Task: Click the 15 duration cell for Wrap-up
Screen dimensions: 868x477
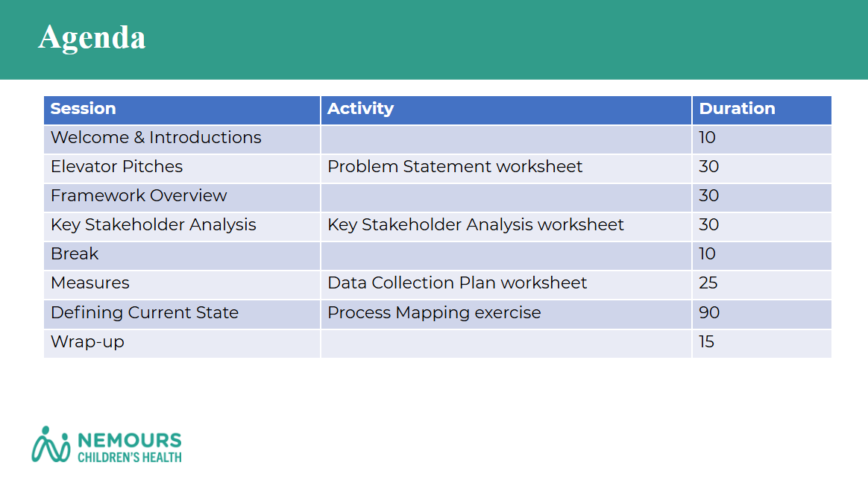Action: tap(707, 342)
